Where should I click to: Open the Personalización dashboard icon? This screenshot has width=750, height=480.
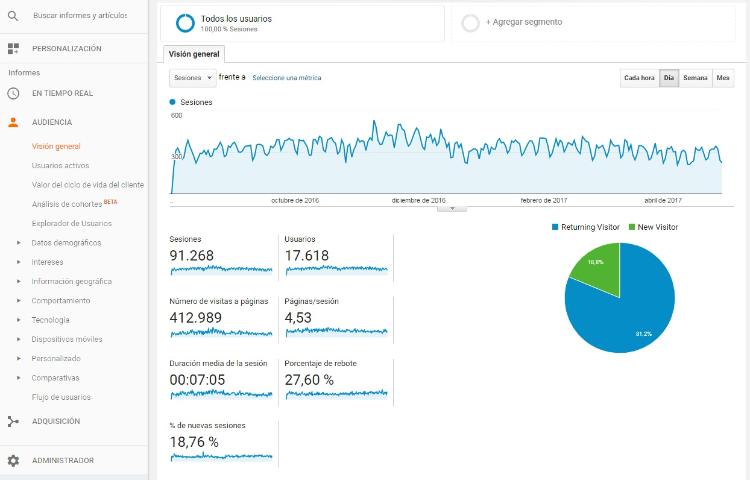[x=13, y=48]
